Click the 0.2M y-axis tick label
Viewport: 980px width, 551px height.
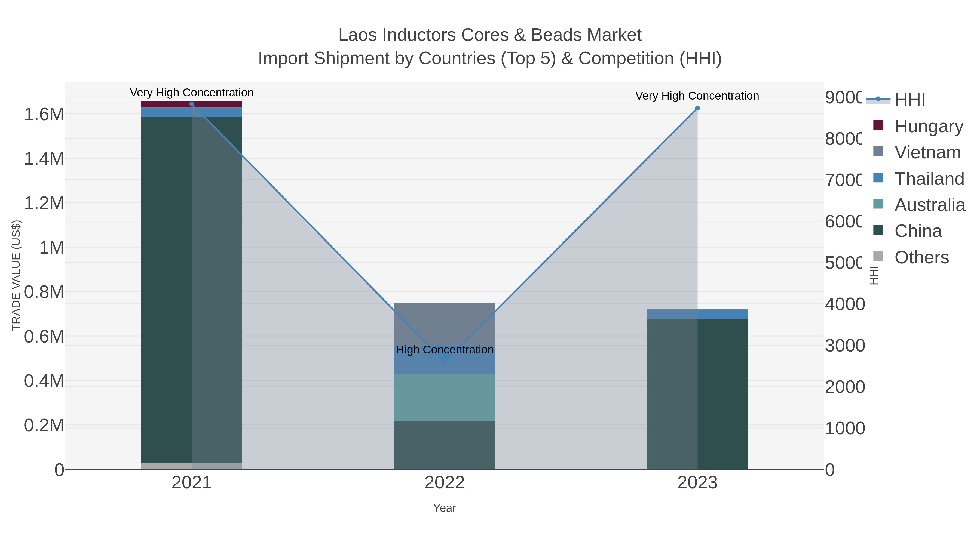click(44, 426)
